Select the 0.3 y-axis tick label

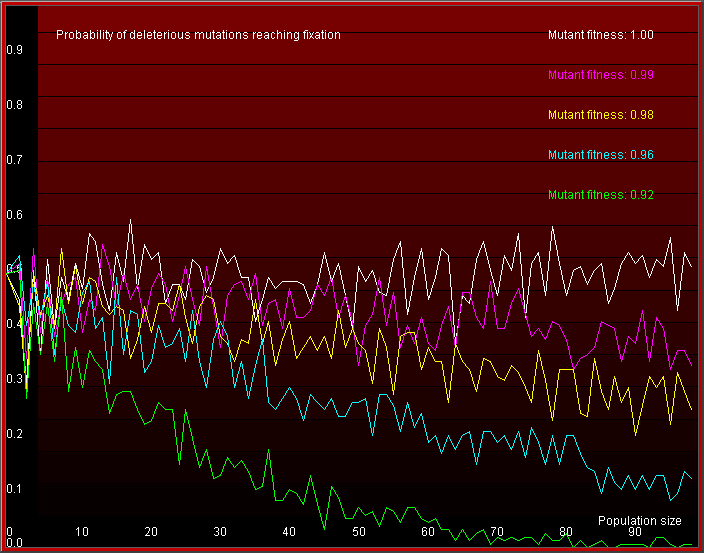point(15,379)
